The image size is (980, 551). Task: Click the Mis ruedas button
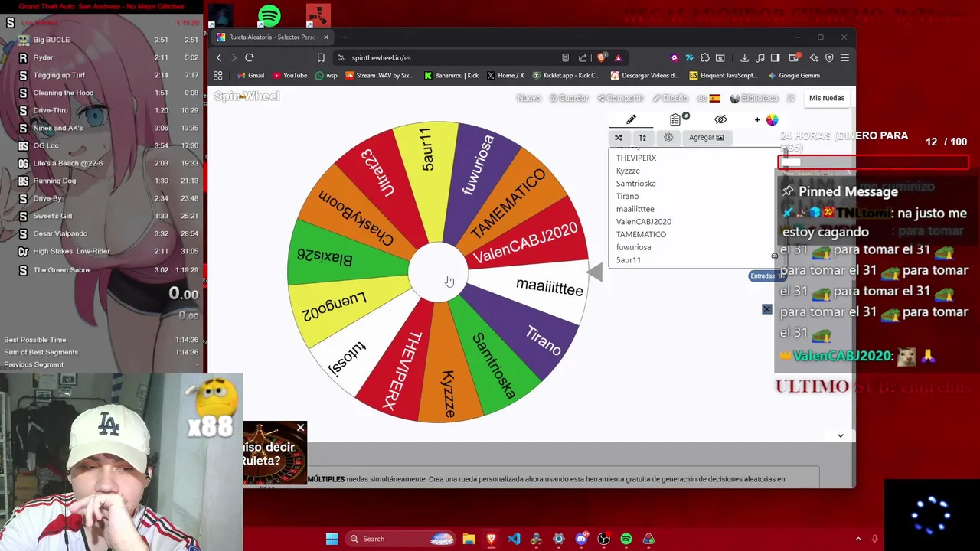(x=827, y=98)
